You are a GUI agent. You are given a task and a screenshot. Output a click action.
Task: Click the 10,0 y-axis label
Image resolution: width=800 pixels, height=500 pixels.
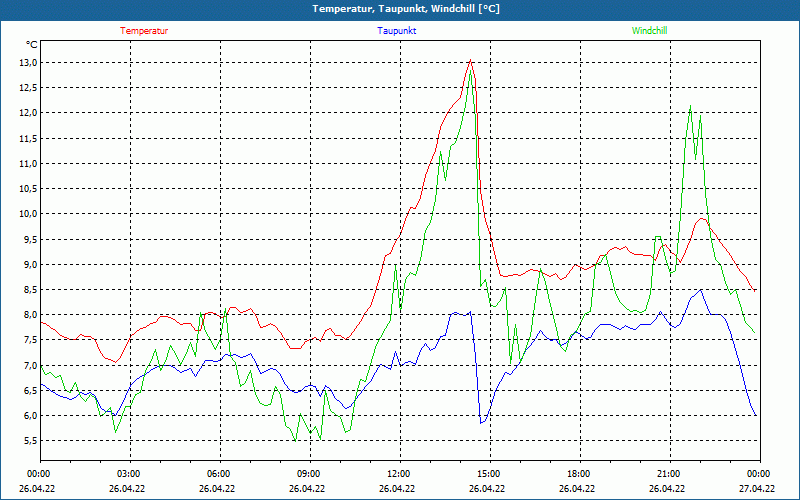(x=29, y=214)
